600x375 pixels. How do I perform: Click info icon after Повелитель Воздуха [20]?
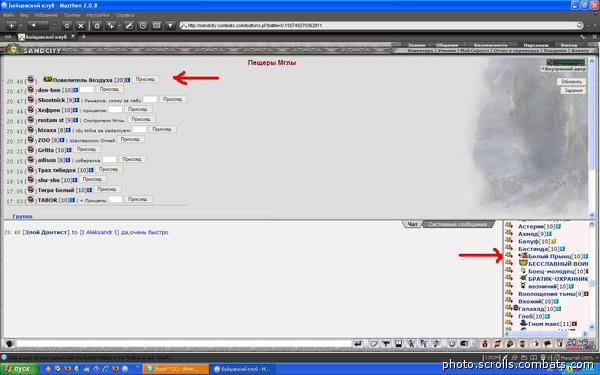coord(128,80)
